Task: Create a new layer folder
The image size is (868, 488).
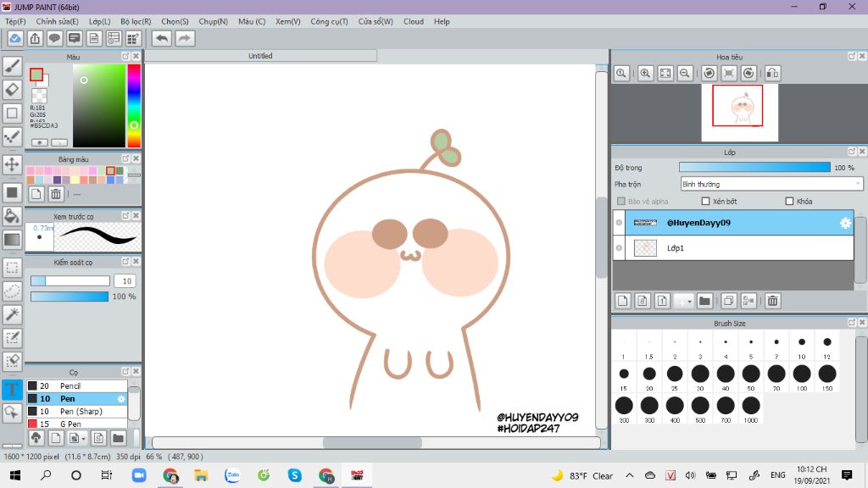Action: click(704, 301)
